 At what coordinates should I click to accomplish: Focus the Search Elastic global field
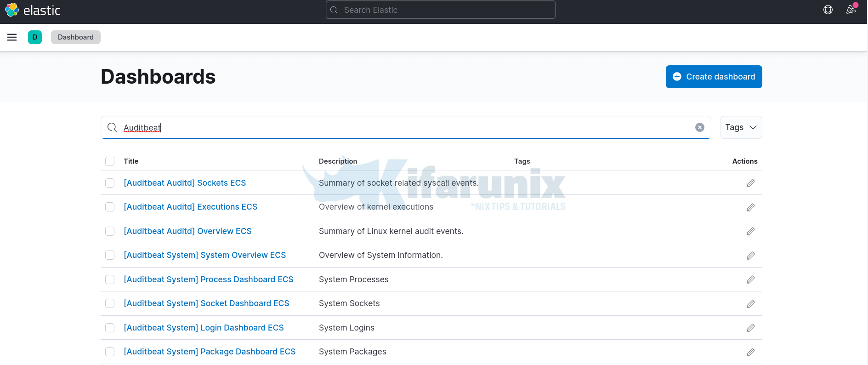coord(440,10)
